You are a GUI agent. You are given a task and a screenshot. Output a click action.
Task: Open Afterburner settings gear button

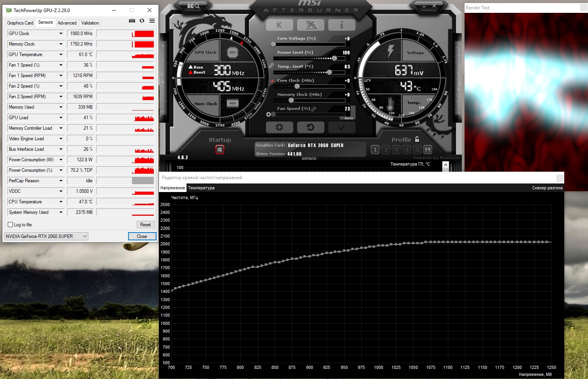pos(279,127)
